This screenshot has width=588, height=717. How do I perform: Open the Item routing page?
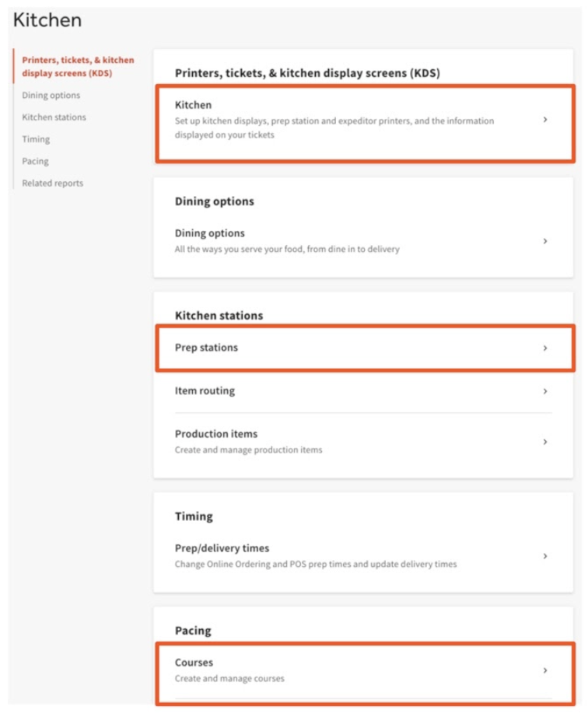(205, 391)
